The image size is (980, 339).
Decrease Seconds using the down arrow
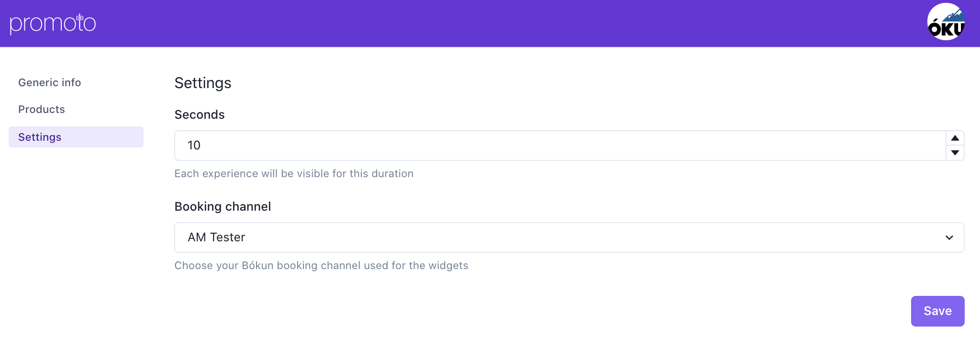tap(955, 153)
